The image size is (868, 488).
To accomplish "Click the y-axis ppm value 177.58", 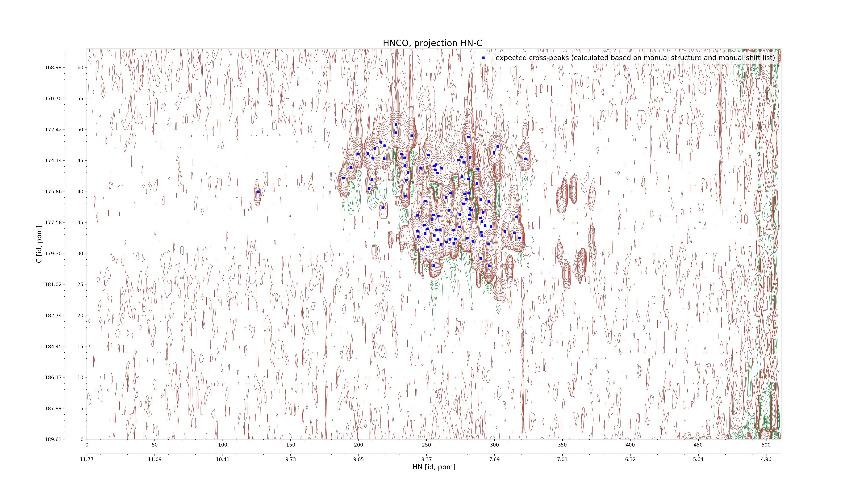I will [53, 222].
